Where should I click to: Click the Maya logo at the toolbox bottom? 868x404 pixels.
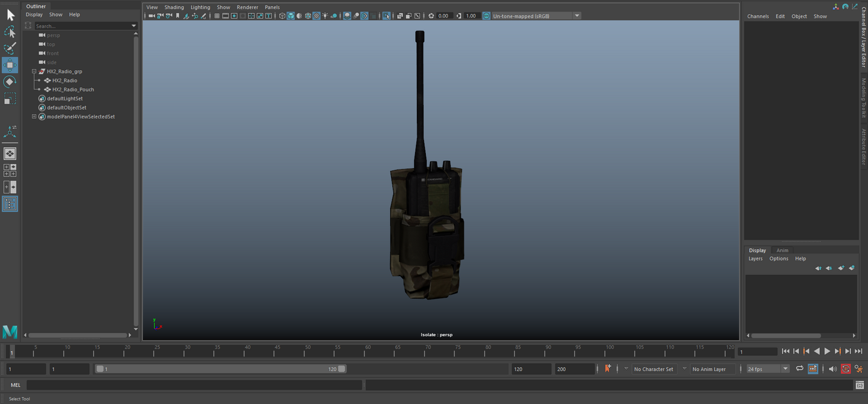tap(10, 331)
